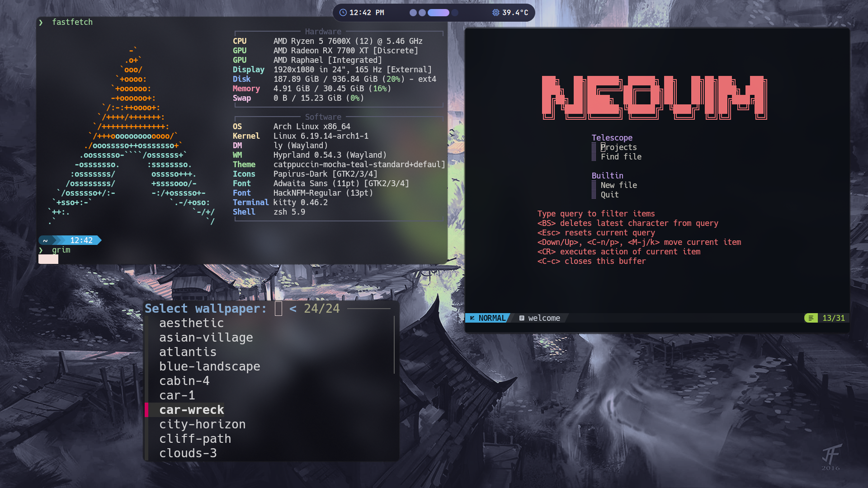Click the 12:42 PM time label
Image resolution: width=868 pixels, height=488 pixels.
(367, 13)
